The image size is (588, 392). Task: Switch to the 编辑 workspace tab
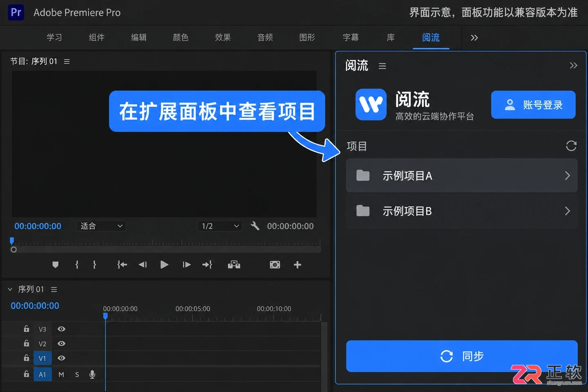click(139, 38)
